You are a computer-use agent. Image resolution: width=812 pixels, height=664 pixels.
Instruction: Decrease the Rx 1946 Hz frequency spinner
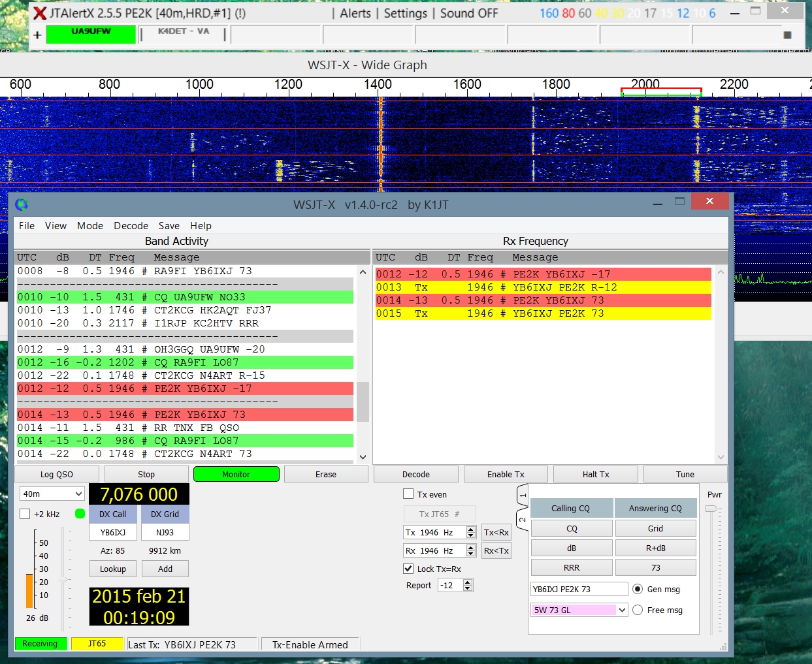(x=470, y=554)
